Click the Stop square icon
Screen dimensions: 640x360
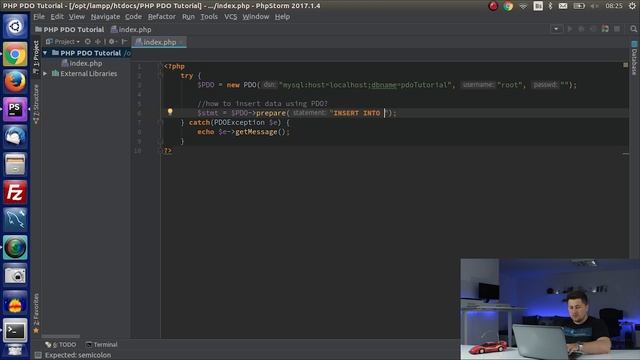[617, 29]
